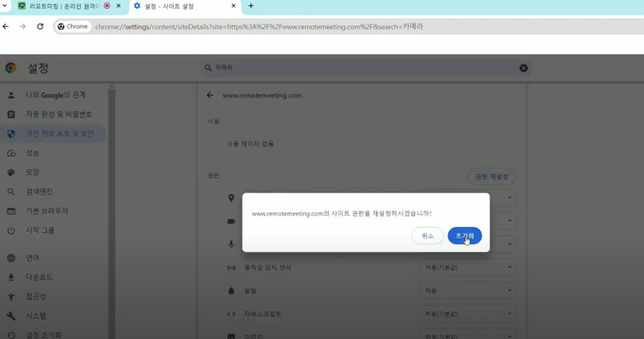
Task: Open the microphone permission dropdown
Action: 503,244
